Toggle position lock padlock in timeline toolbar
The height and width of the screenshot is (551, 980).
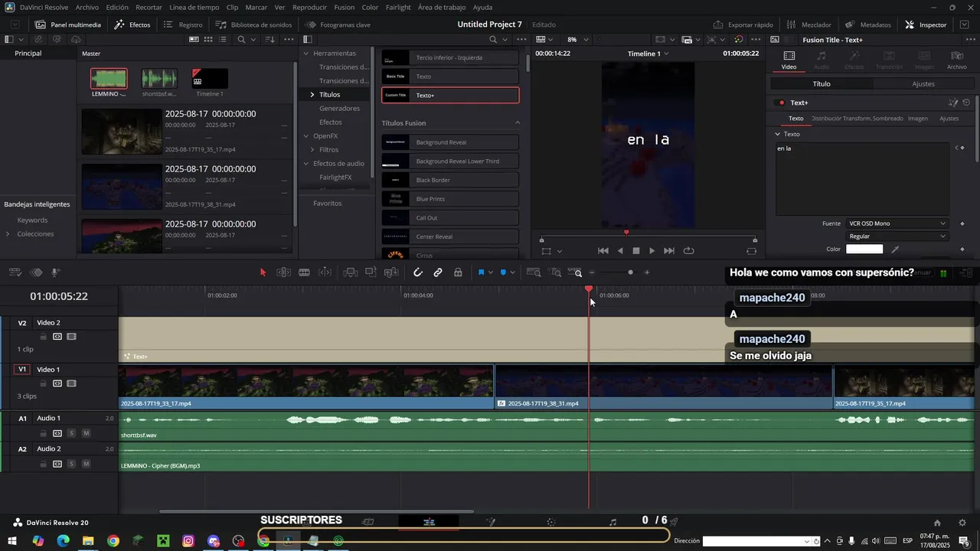[x=458, y=272]
